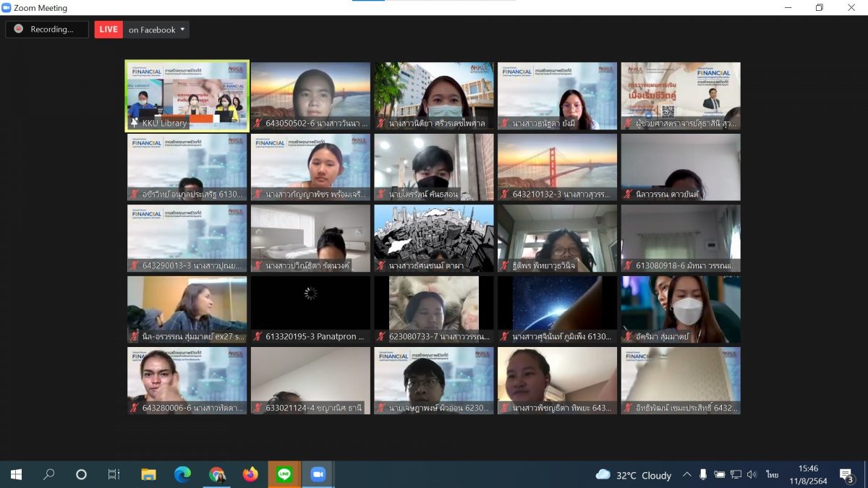
Task: Click muted mic icon on 643050502-6 tile
Action: [258, 123]
